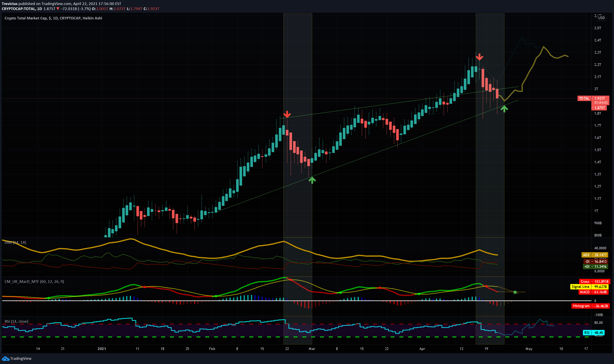
Task: Click the ADX value label on the DMI scale
Action: [x=595, y=255]
